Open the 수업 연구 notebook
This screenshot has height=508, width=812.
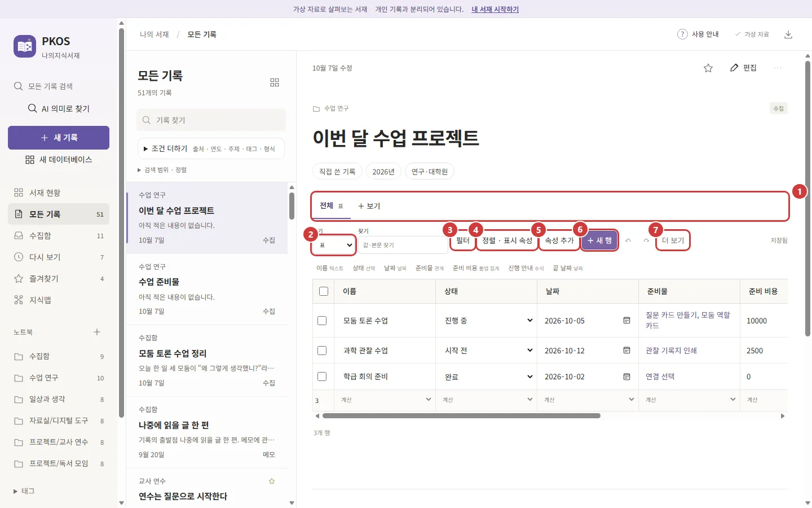(x=59, y=378)
